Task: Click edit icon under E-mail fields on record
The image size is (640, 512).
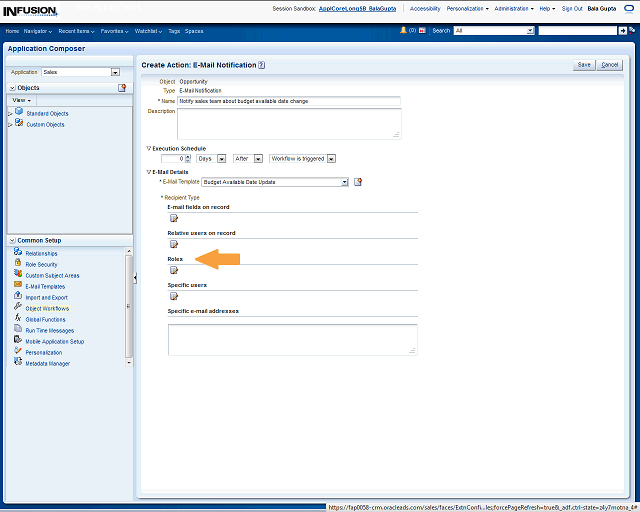Action: (173, 218)
